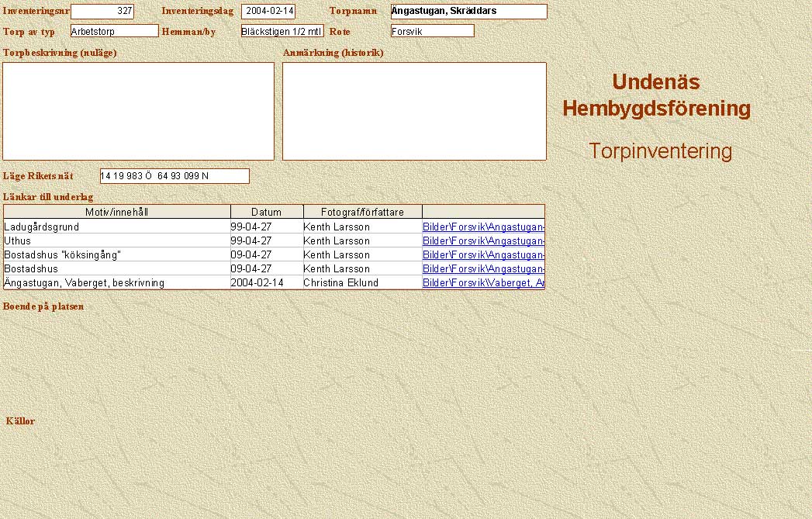Select the Läge Rikets nät coordinates field
The width and height of the screenshot is (812, 519).
coord(174,176)
